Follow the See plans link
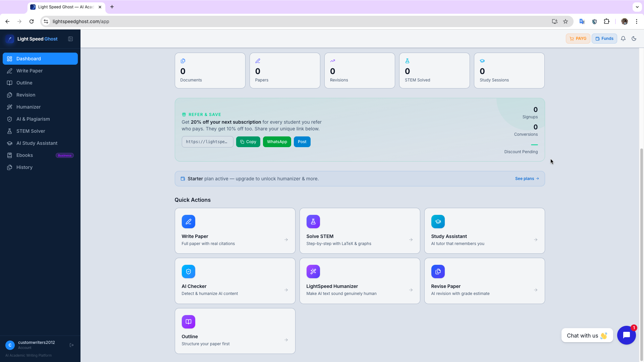This screenshot has height=362, width=644. (x=527, y=179)
